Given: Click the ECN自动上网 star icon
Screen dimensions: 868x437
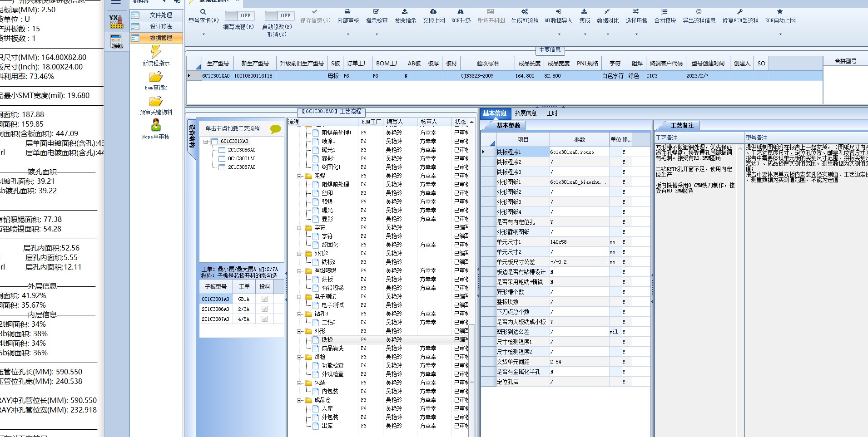Looking at the screenshot, I should pyautogui.click(x=780, y=12).
